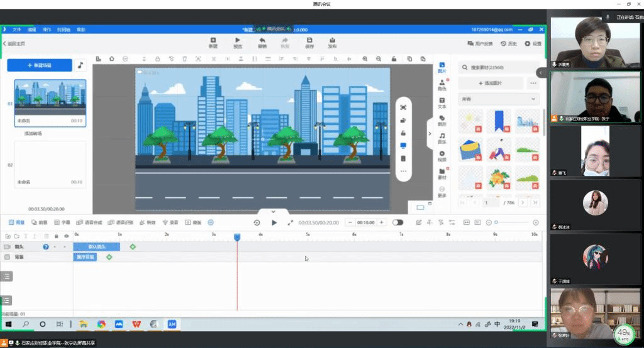Click the Preview play icon in top toolbar

pos(237,40)
